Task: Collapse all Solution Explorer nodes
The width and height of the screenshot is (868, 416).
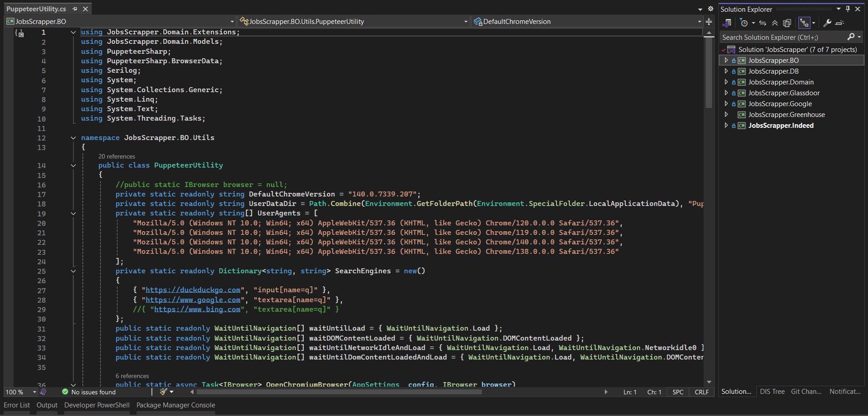Action: [x=775, y=23]
